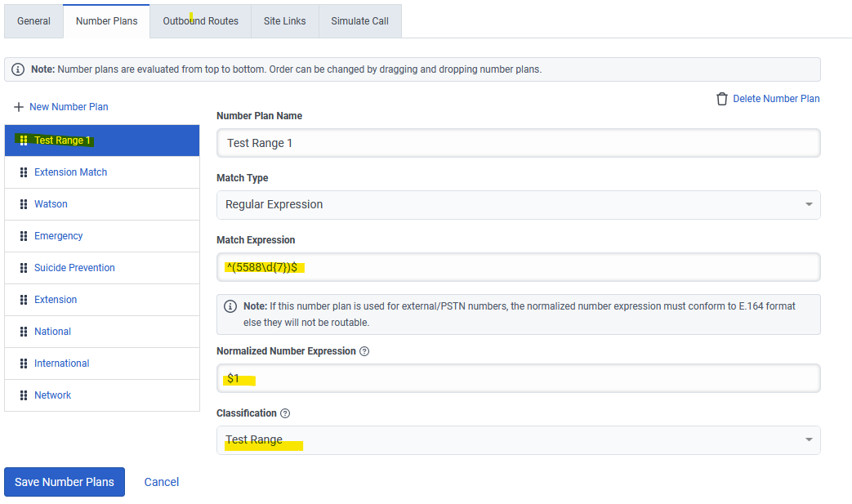Select the International number plan
The height and width of the screenshot is (504, 852).
(61, 363)
